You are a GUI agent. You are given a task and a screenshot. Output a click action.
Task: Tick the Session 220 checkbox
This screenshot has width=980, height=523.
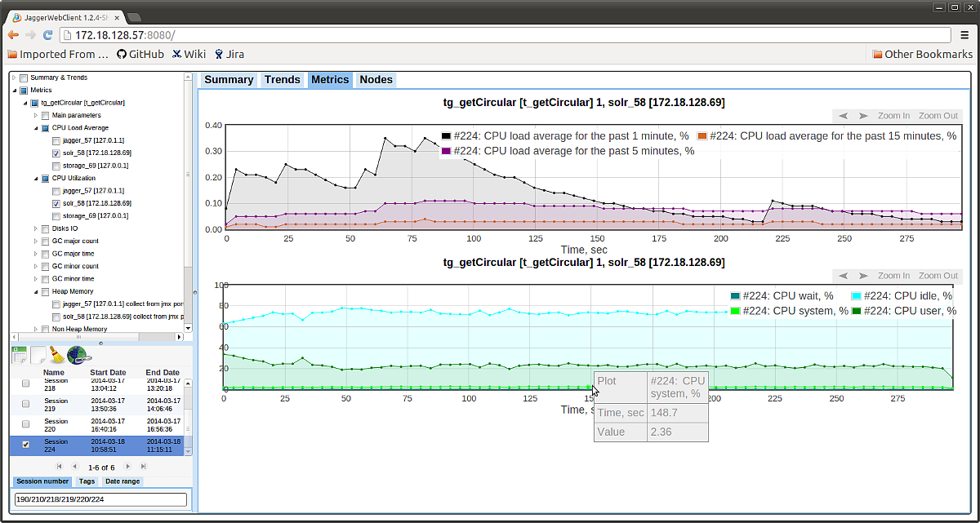(25, 424)
